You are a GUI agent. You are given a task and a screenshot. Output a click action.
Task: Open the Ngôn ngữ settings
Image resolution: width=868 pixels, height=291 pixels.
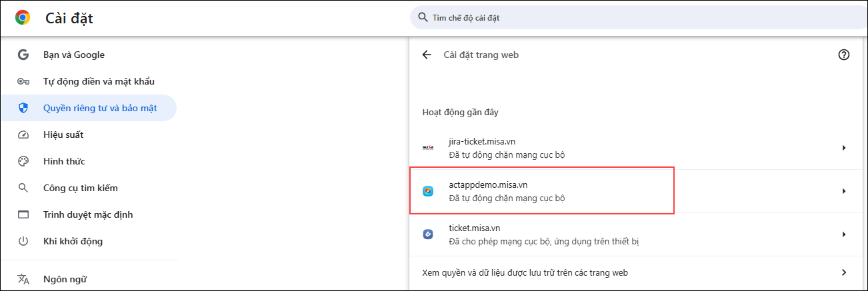[65, 279]
